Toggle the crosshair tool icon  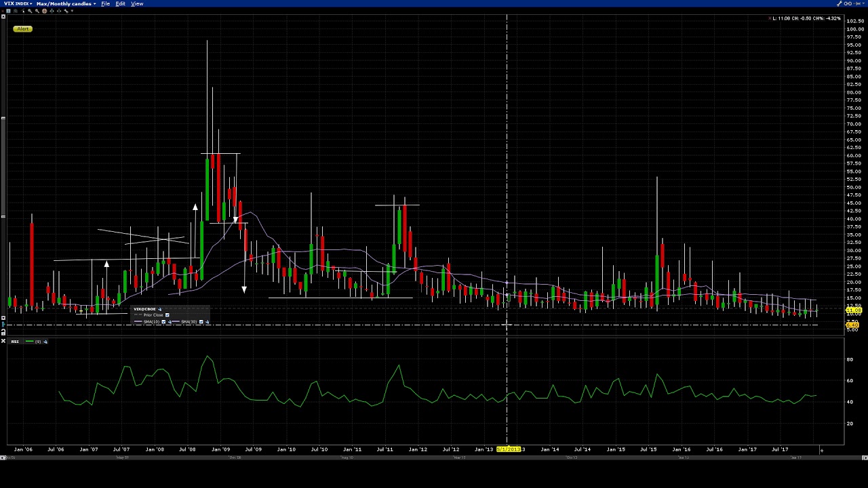tap(44, 11)
